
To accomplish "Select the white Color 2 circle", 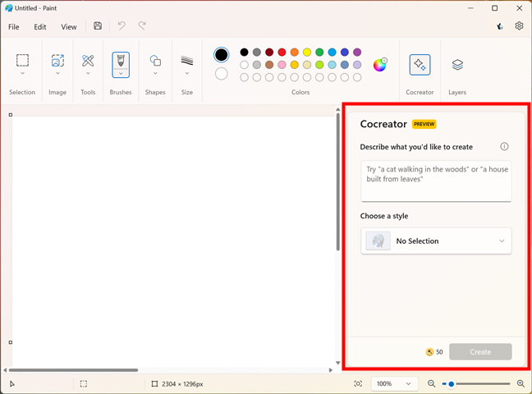I will 221,74.
